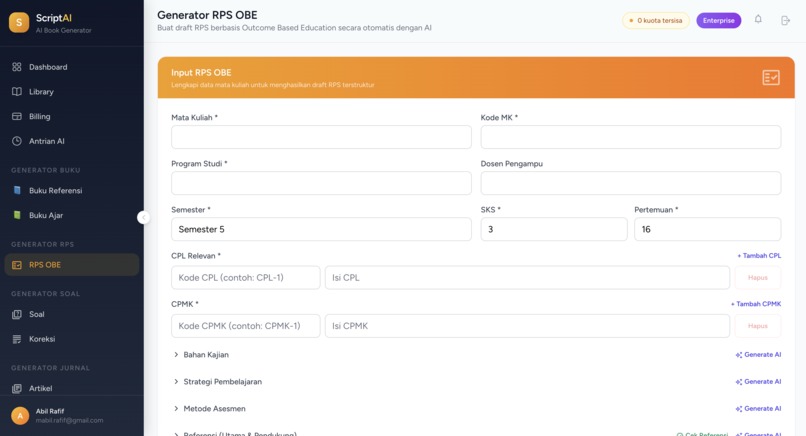Click Generate AI for Metode Asesmen
The image size is (806, 436).
[x=758, y=409]
